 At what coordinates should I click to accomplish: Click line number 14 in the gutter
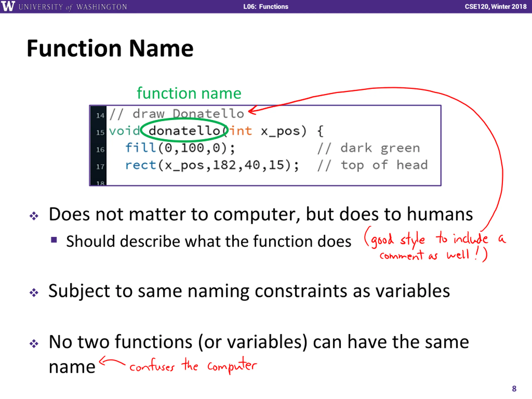[100, 116]
